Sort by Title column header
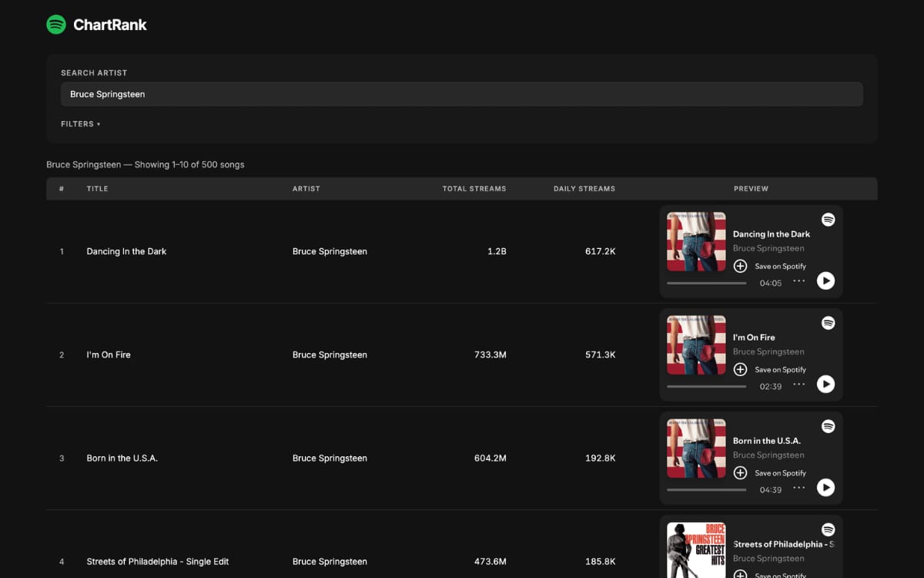924x578 pixels. tap(98, 189)
